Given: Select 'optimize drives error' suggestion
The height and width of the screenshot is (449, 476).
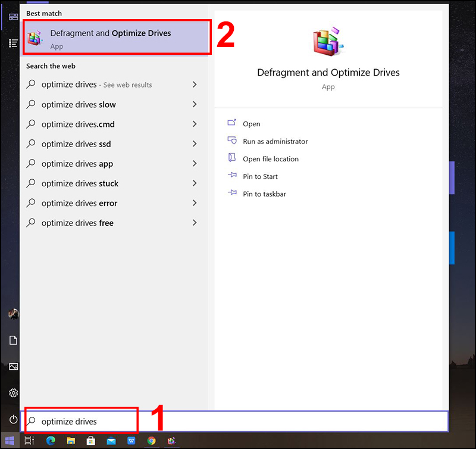Looking at the screenshot, I should click(114, 203).
